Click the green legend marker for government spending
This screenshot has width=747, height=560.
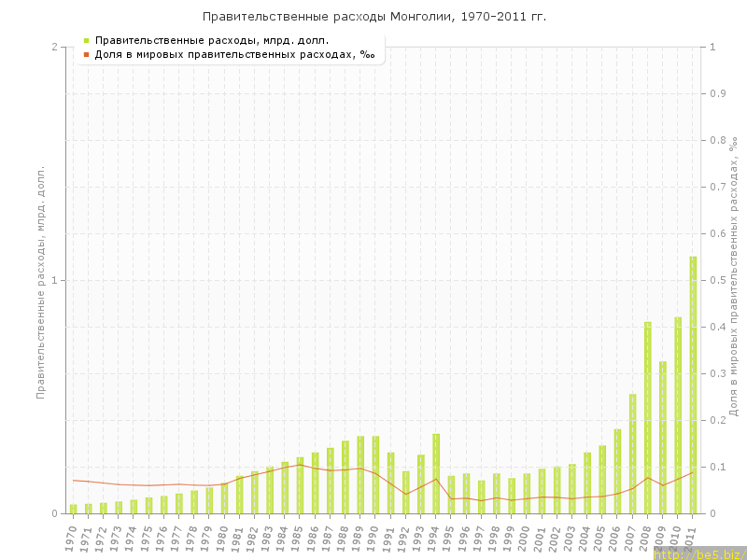click(86, 40)
